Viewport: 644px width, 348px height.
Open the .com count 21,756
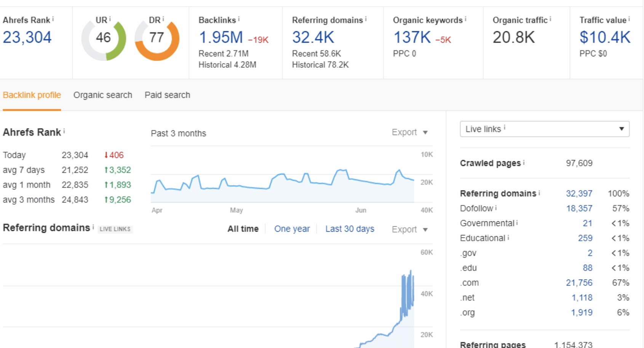[x=579, y=283]
